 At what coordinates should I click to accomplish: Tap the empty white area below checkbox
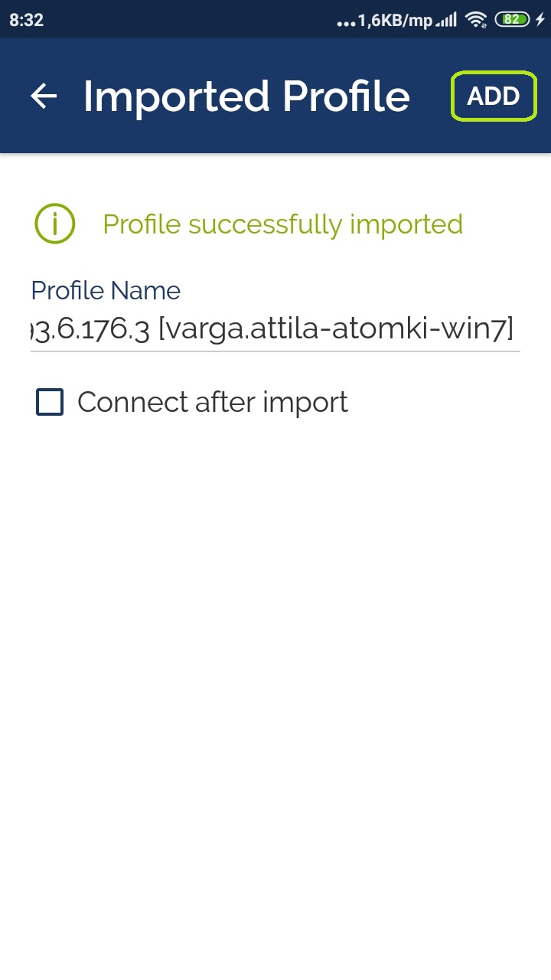275,651
